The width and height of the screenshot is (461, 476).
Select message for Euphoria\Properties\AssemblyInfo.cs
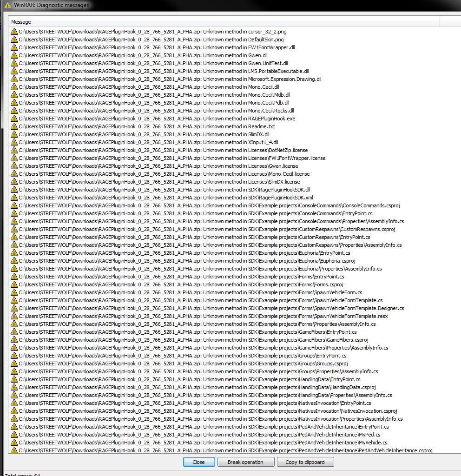(x=200, y=269)
